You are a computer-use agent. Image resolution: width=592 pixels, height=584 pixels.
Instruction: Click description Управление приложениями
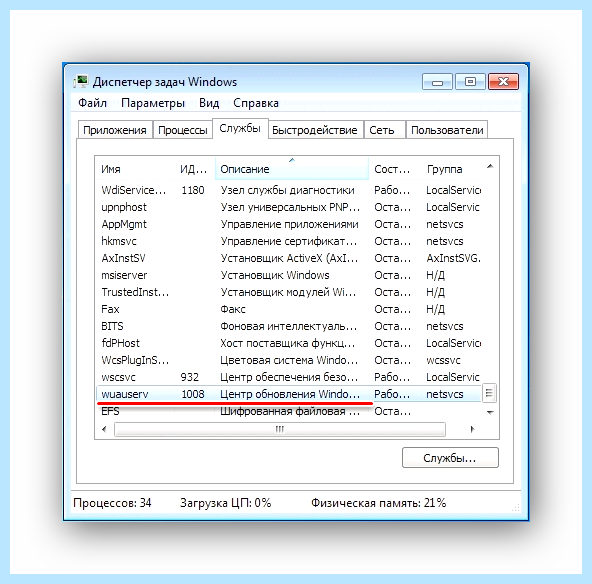coord(289,224)
